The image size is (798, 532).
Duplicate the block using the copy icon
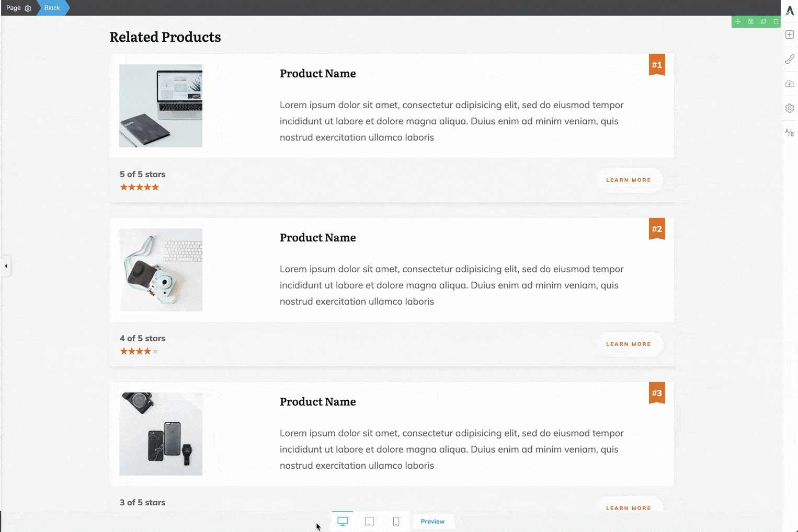763,21
